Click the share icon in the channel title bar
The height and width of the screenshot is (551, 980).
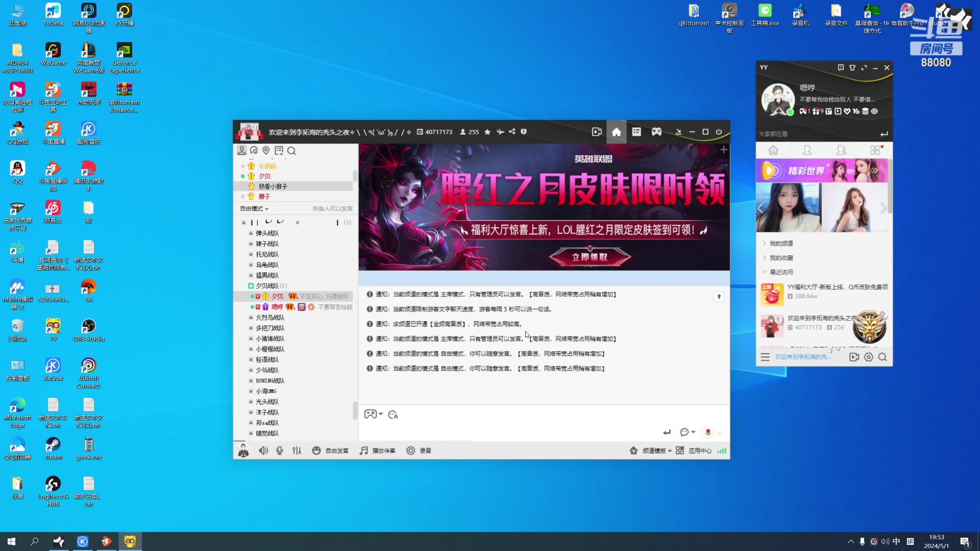tap(512, 132)
